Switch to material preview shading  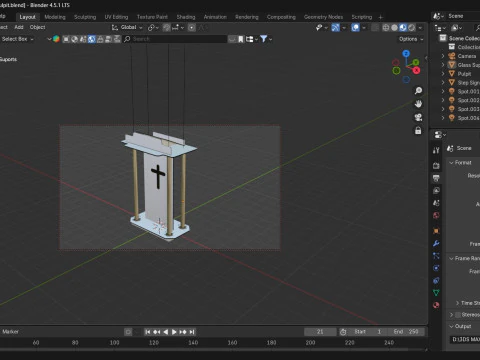403,27
